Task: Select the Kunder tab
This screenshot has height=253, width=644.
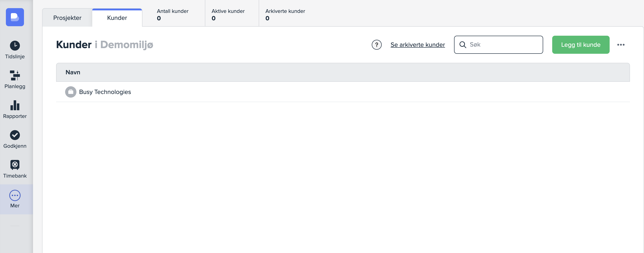Action: pos(117,18)
